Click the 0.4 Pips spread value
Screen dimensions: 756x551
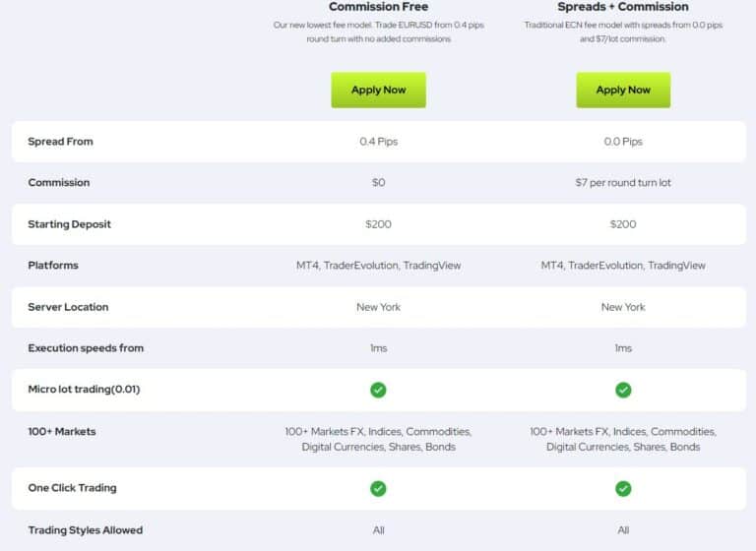(378, 142)
